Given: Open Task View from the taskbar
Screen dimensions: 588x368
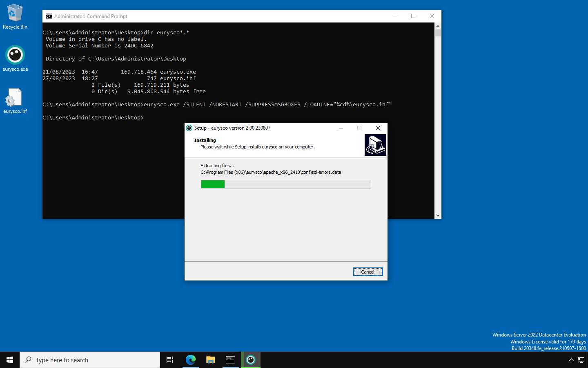Looking at the screenshot, I should tap(170, 360).
